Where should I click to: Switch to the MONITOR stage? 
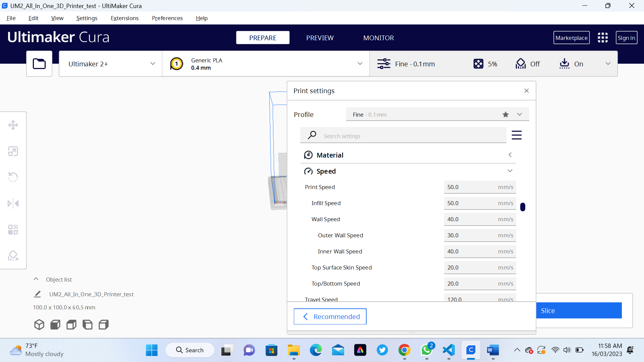pos(378,38)
